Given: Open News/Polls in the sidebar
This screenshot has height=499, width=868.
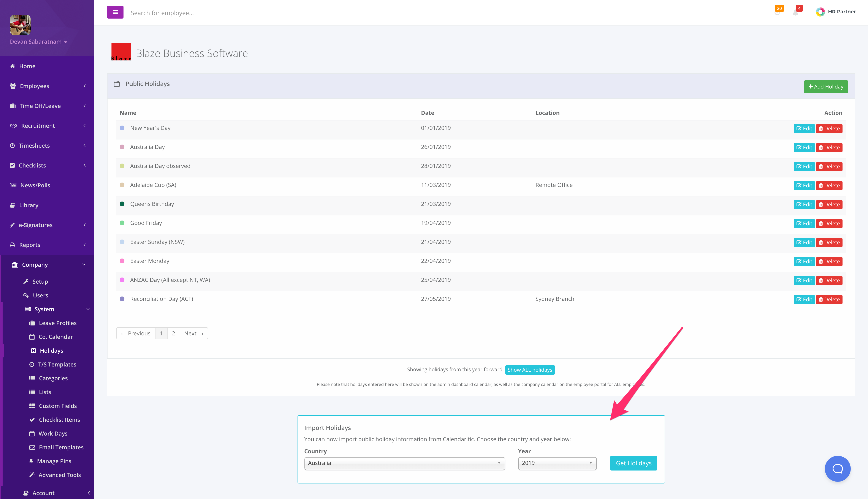Looking at the screenshot, I should (47, 185).
